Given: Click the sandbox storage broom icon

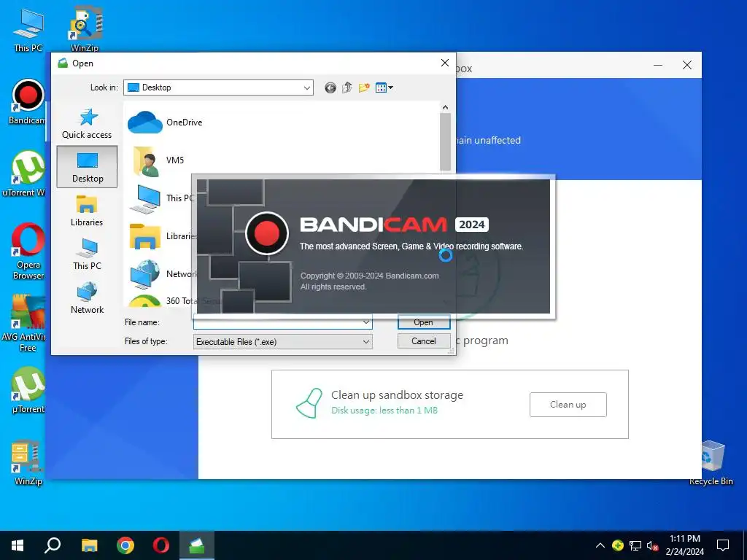Looking at the screenshot, I should [x=309, y=403].
